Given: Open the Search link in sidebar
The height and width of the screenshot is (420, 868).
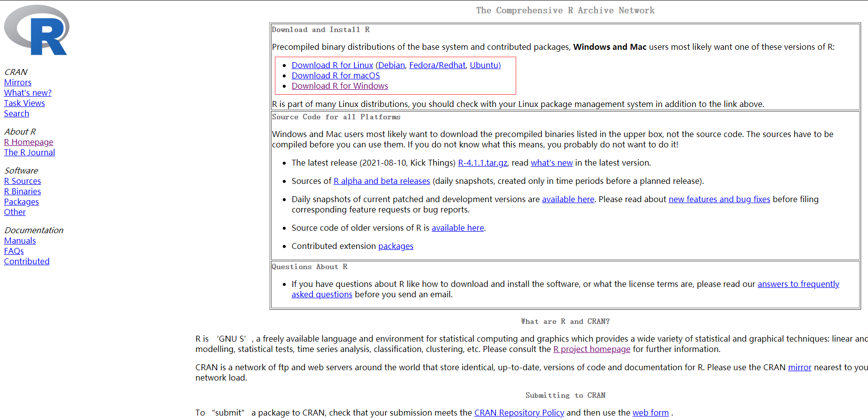Looking at the screenshot, I should pyautogui.click(x=16, y=113).
